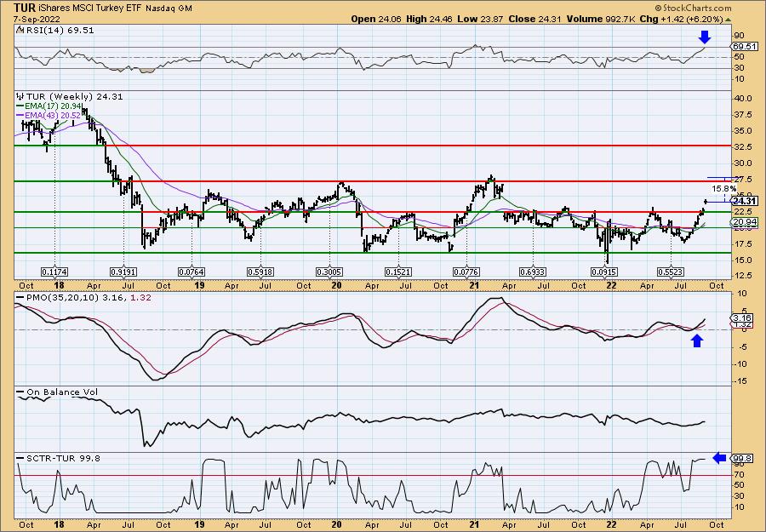Click the 0.3005 cycle label
Image resolution: width=766 pixels, height=532 pixels.
[329, 272]
